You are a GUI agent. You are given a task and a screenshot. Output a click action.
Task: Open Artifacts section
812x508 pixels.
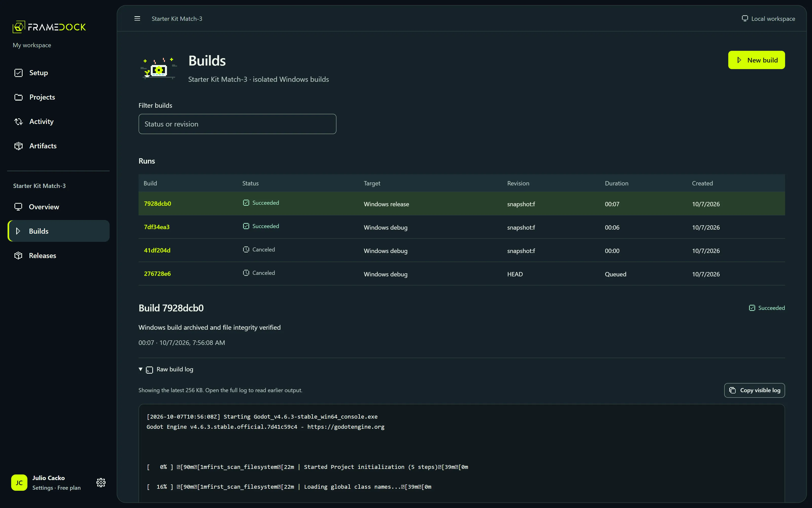pyautogui.click(x=58, y=146)
